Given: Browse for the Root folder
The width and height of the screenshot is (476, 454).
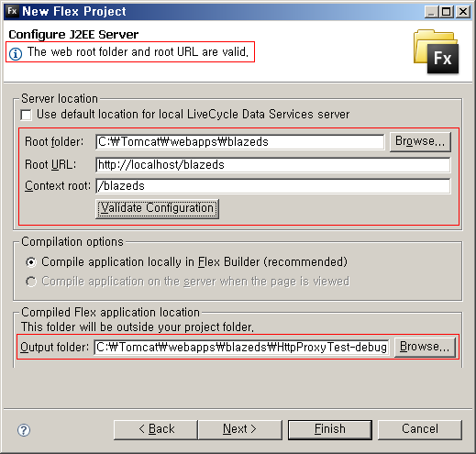Looking at the screenshot, I should click(x=420, y=142).
